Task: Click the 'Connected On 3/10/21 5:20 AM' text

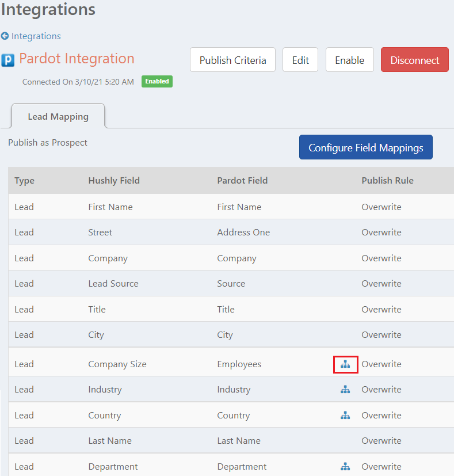Action: coord(78,82)
